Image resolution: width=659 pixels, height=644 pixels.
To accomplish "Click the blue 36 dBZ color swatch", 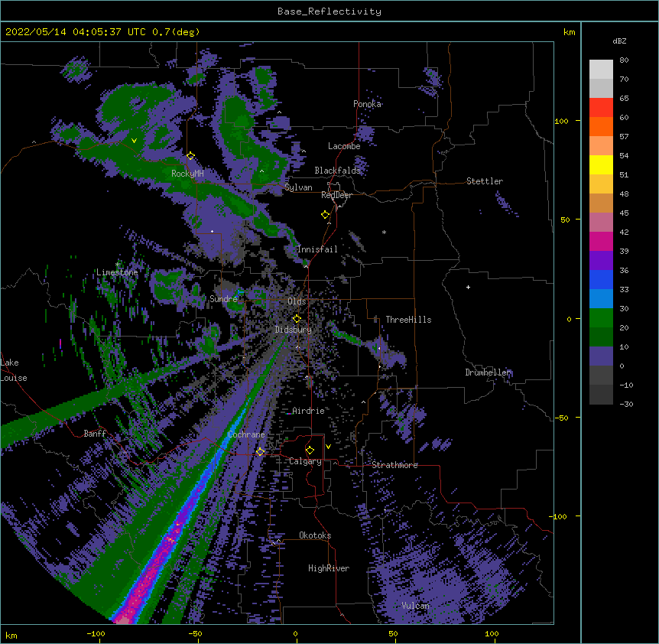I will 601,279.
